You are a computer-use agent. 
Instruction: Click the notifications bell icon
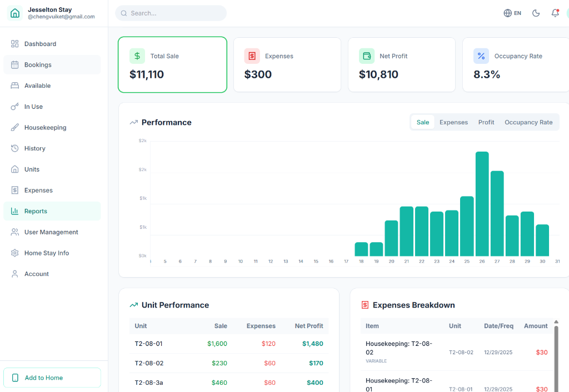coord(555,13)
